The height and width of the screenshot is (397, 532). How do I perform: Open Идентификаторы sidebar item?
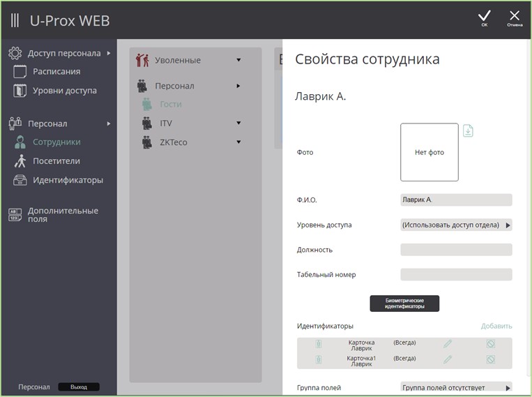[68, 180]
